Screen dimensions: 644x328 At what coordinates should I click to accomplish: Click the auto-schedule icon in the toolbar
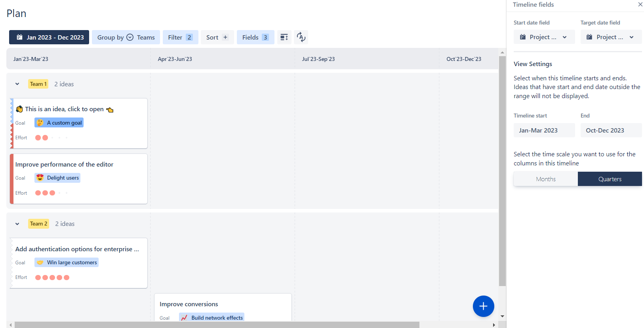point(301,37)
